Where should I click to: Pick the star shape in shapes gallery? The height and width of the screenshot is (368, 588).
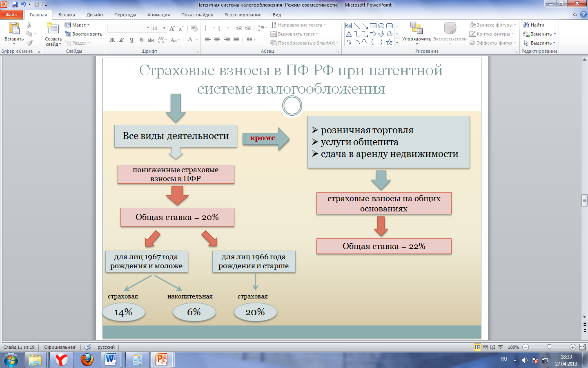(389, 42)
